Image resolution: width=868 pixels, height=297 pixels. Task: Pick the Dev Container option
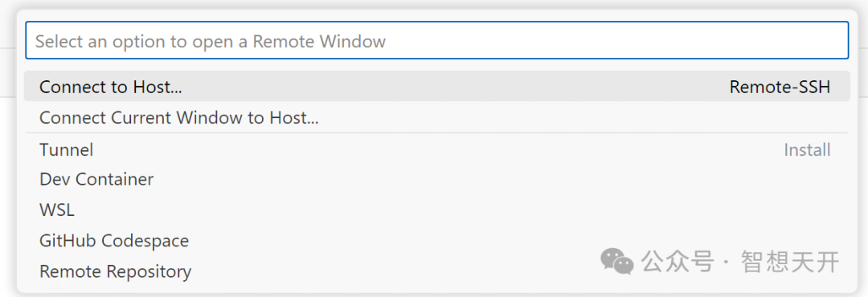click(x=436, y=179)
